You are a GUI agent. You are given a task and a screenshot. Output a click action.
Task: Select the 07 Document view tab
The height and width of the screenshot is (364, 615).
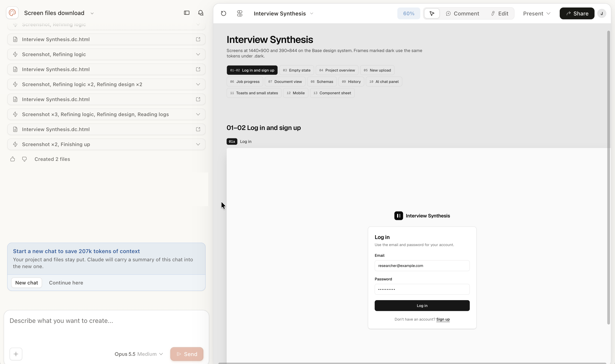[285, 82]
